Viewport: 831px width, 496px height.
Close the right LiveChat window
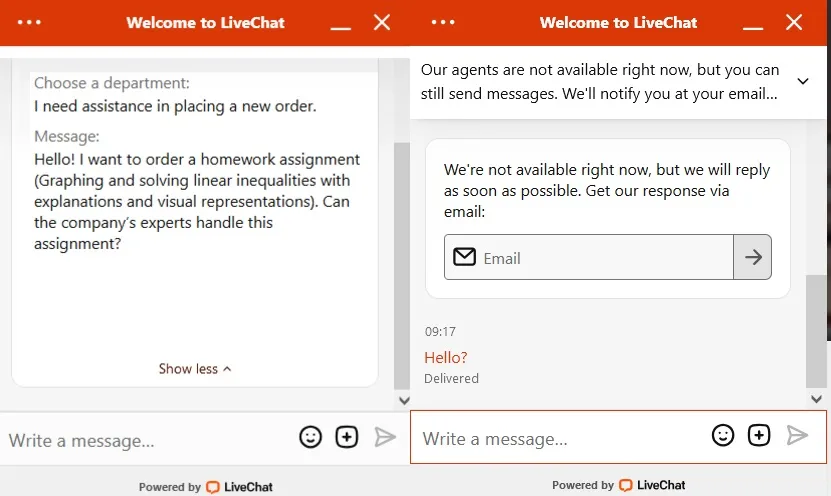pos(794,22)
